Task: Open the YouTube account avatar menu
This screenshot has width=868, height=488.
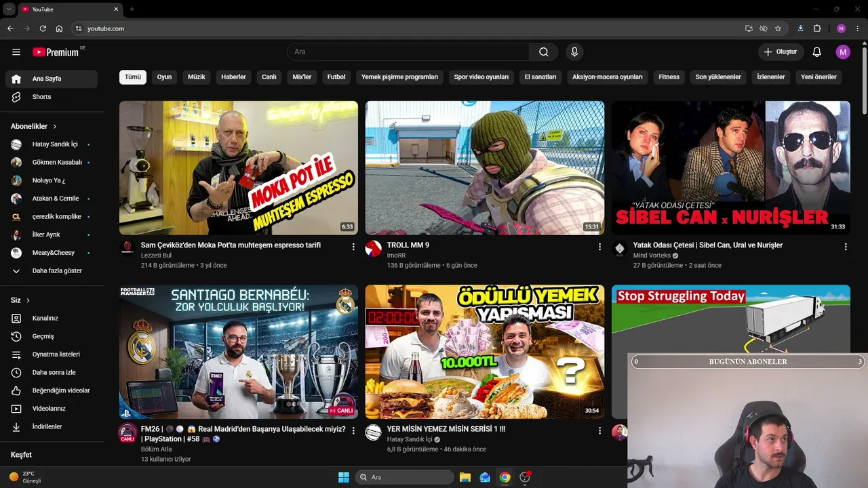Action: click(x=843, y=52)
